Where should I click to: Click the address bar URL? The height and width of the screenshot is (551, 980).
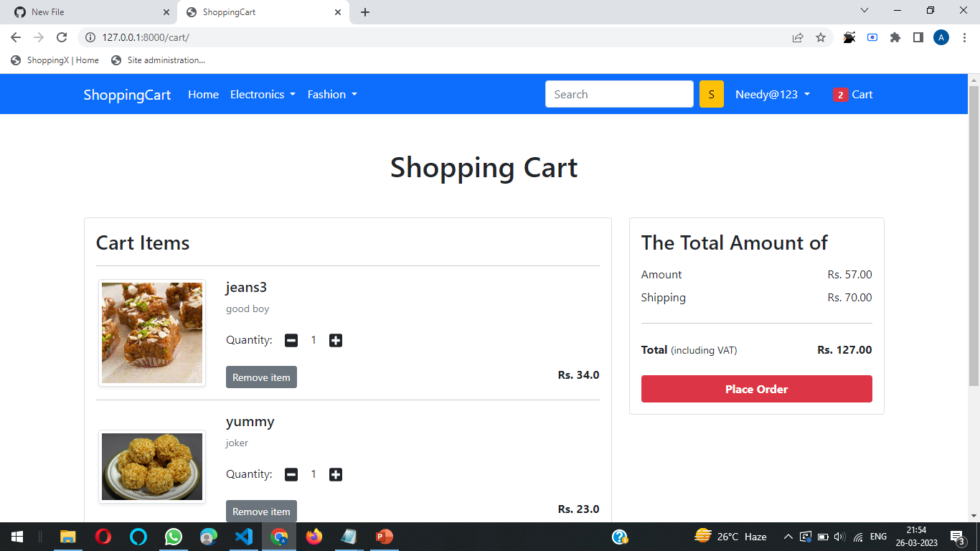(146, 37)
